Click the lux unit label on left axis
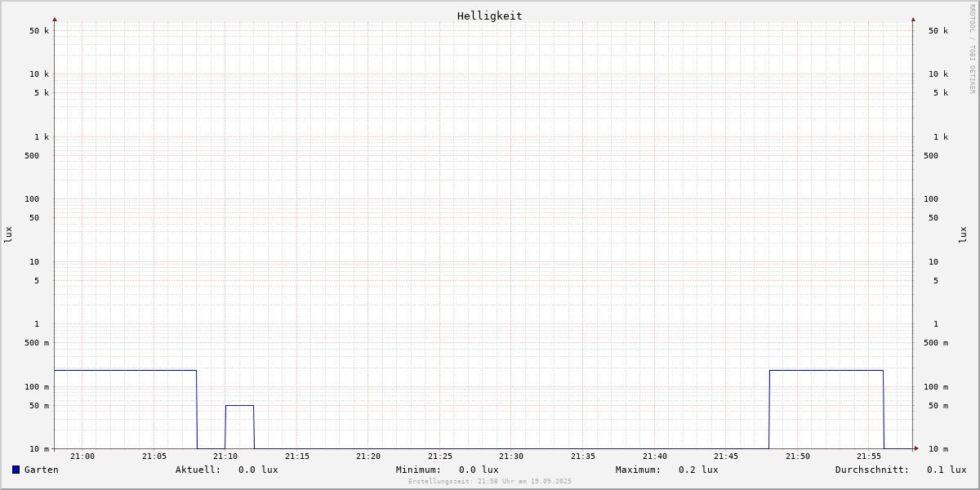 8,234
